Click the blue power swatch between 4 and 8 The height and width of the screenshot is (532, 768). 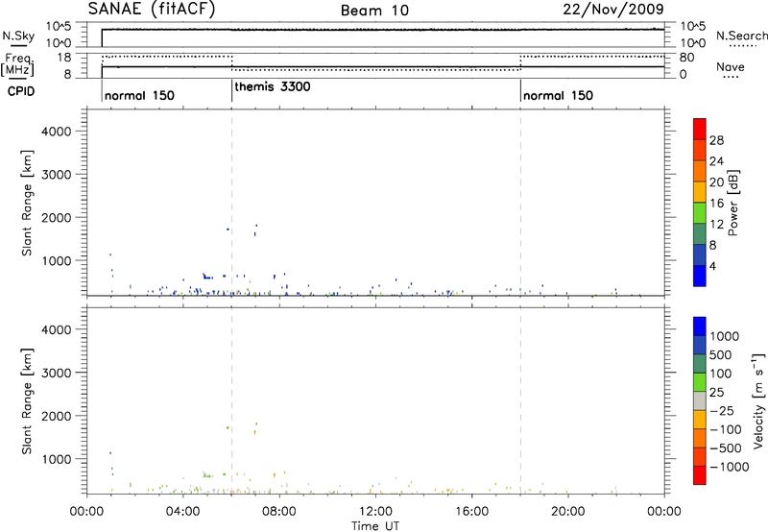(x=700, y=255)
